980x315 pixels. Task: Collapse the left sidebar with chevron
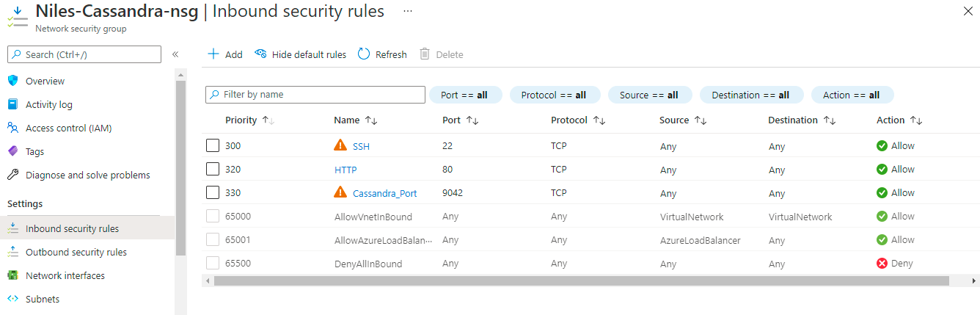[x=175, y=54]
